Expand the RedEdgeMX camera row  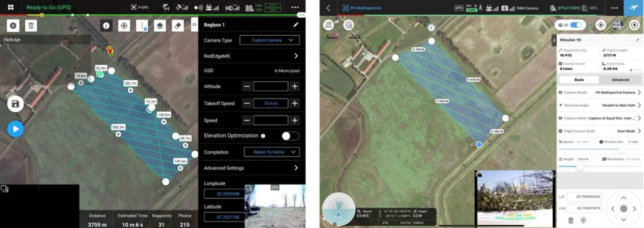252,56
